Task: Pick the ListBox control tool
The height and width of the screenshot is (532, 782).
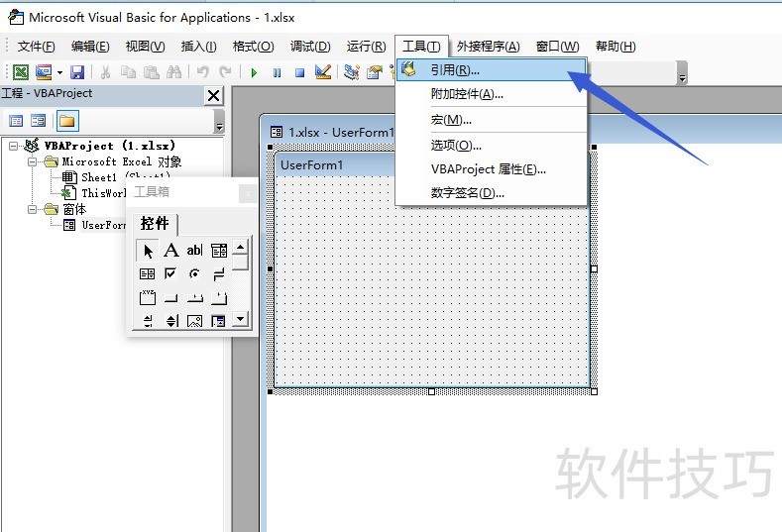Action: (x=147, y=274)
